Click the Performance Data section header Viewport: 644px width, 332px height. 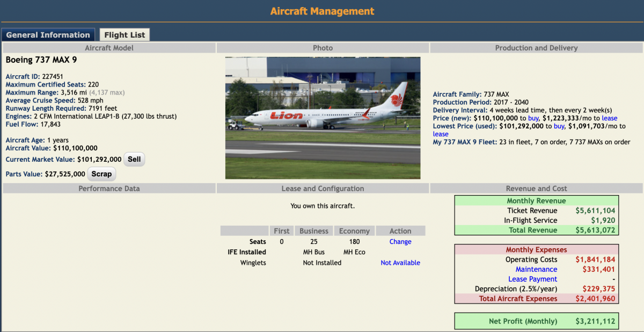pyautogui.click(x=109, y=189)
